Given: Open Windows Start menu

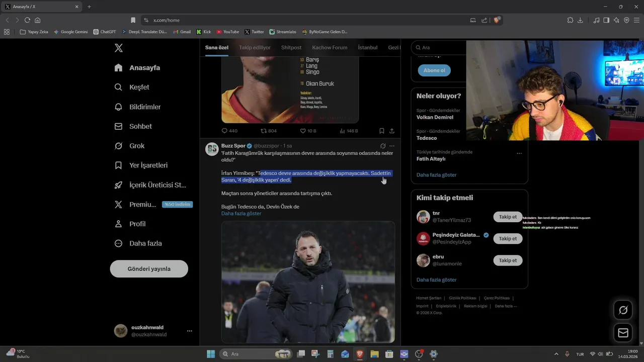Looking at the screenshot, I should [x=211, y=354].
